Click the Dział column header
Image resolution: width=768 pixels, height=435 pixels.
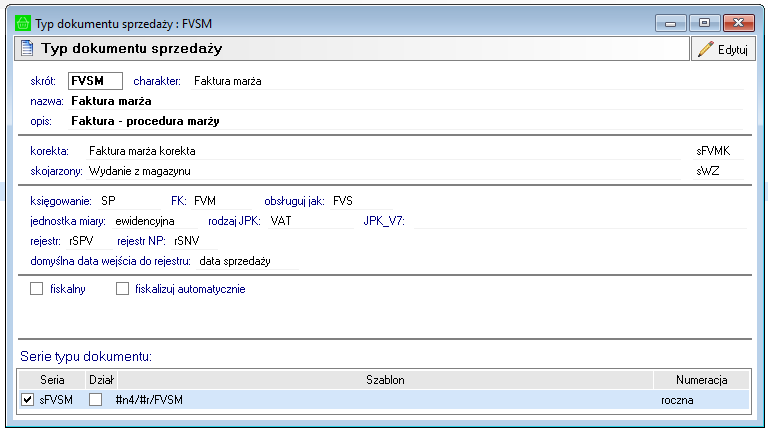[x=102, y=380]
